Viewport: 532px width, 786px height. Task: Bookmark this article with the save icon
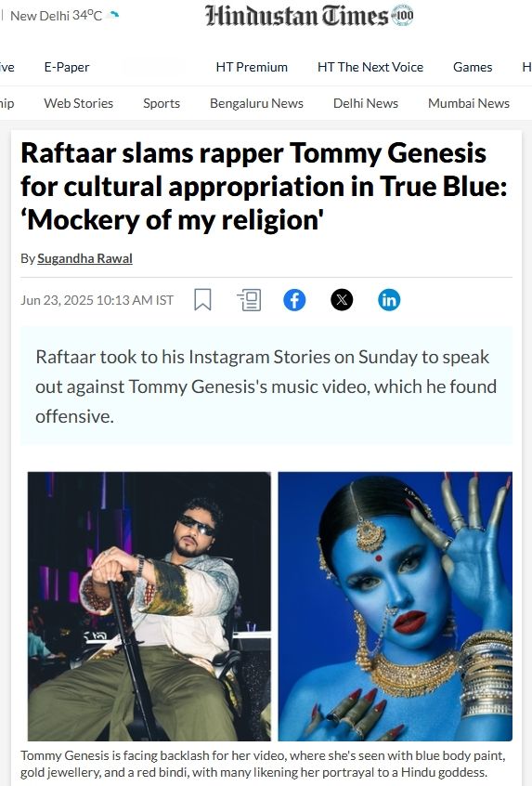[x=202, y=300]
